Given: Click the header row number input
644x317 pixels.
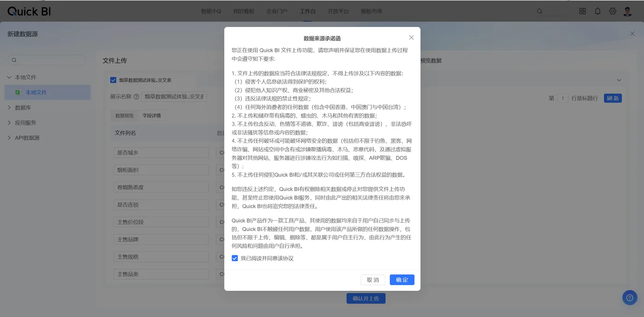Looking at the screenshot, I should [563, 98].
